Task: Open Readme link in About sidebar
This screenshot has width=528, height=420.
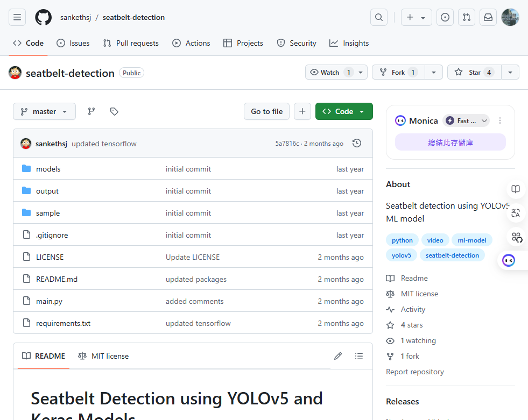Action: coord(407,279)
